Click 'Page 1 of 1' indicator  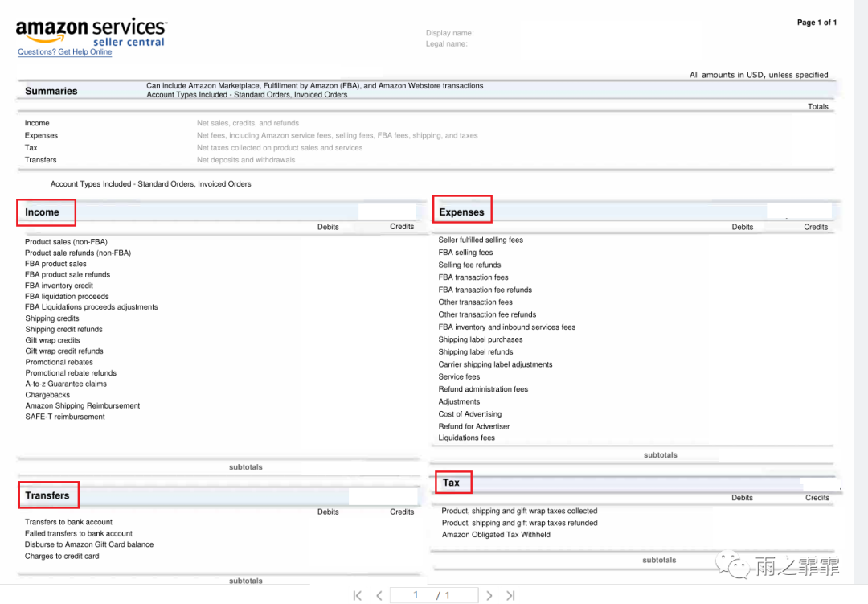pyautogui.click(x=817, y=23)
